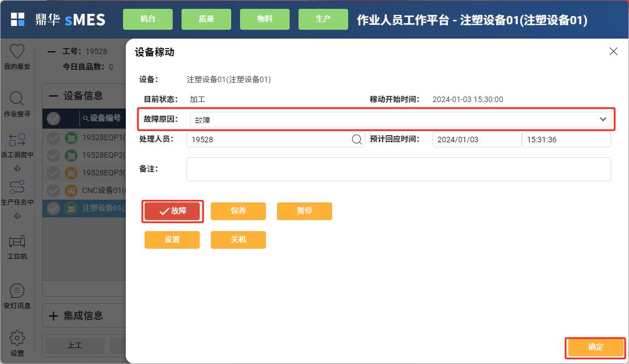The image size is (629, 364).
Task: Open the 故障原因 dropdown
Action: point(400,120)
